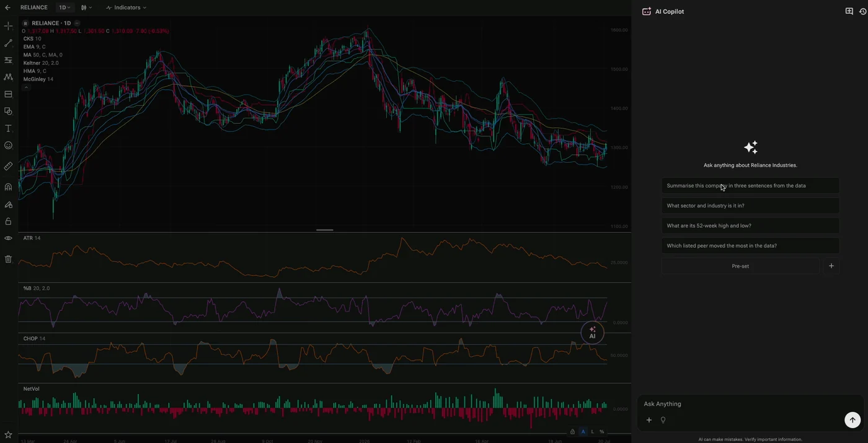Image resolution: width=868 pixels, height=443 pixels.
Task: Select the HMA 9, C legend
Action: 35,71
